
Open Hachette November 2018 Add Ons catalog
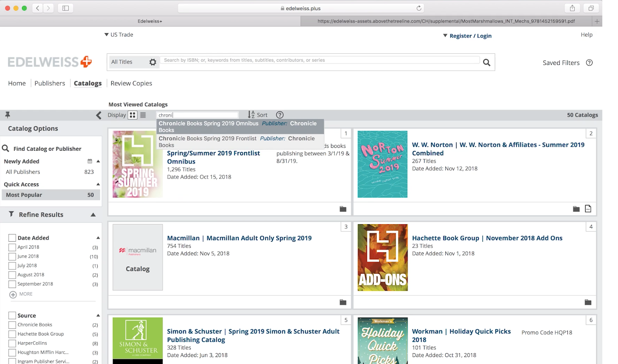[487, 238]
